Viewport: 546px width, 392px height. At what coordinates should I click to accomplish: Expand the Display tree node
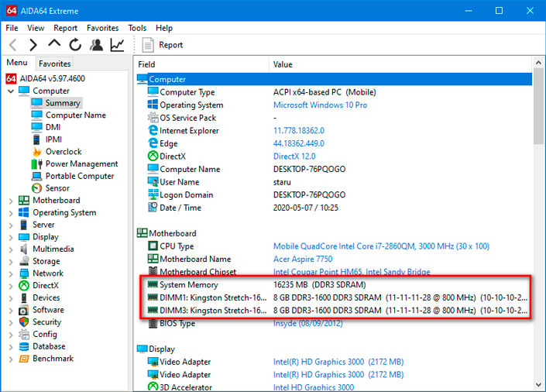coord(11,237)
